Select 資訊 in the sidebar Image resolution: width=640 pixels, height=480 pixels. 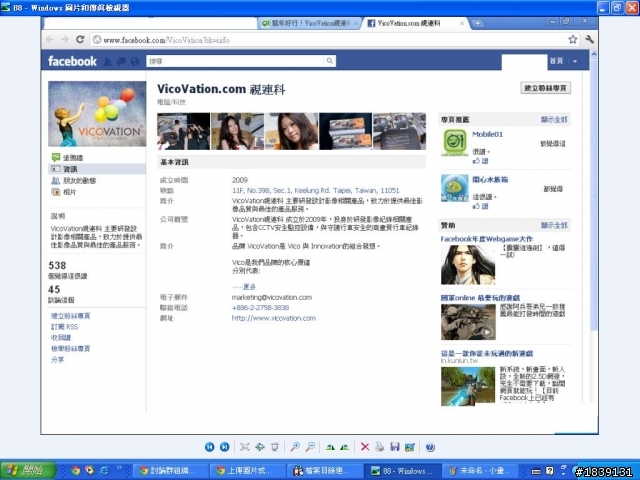(97, 169)
